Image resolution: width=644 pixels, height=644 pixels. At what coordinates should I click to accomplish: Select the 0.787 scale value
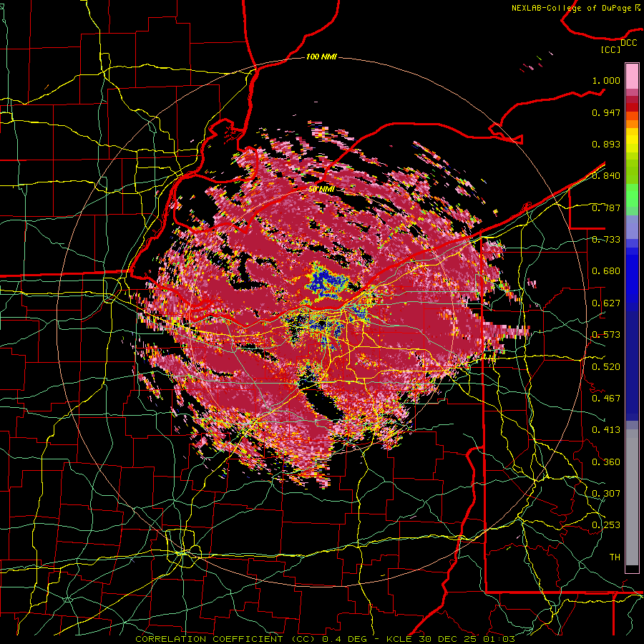(606, 208)
